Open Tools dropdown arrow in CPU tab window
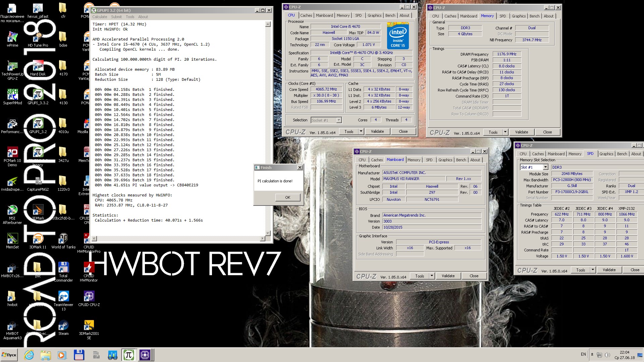644x362 pixels. tap(361, 132)
